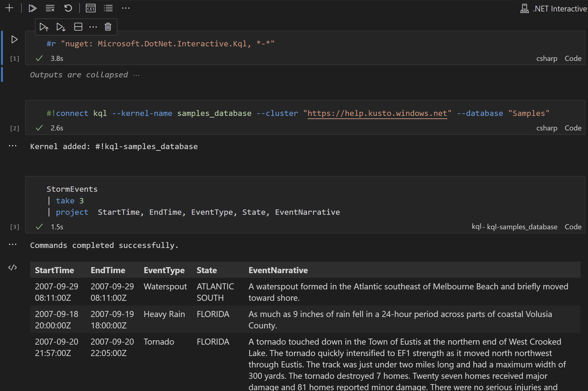588x391 pixels.
Task: Restart the notebook kernel
Action: [68, 8]
